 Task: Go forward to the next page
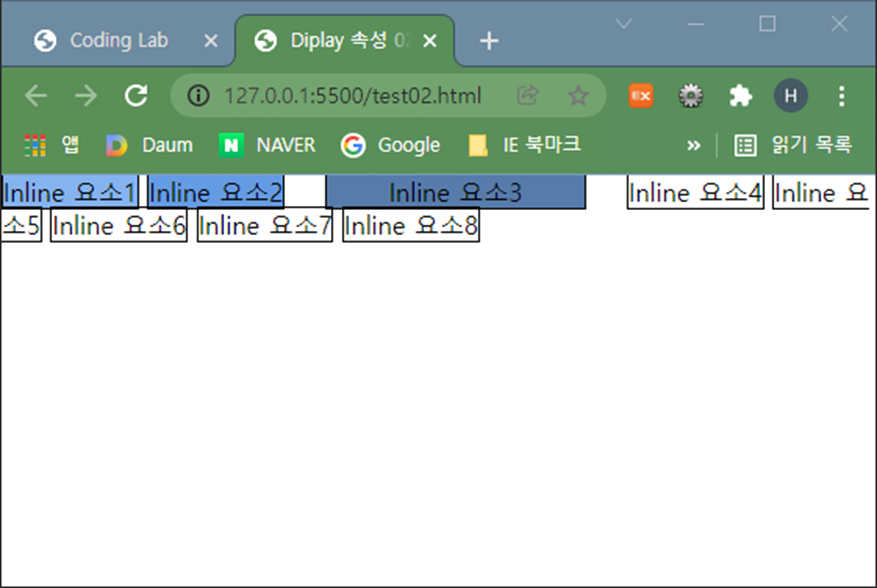pos(86,96)
